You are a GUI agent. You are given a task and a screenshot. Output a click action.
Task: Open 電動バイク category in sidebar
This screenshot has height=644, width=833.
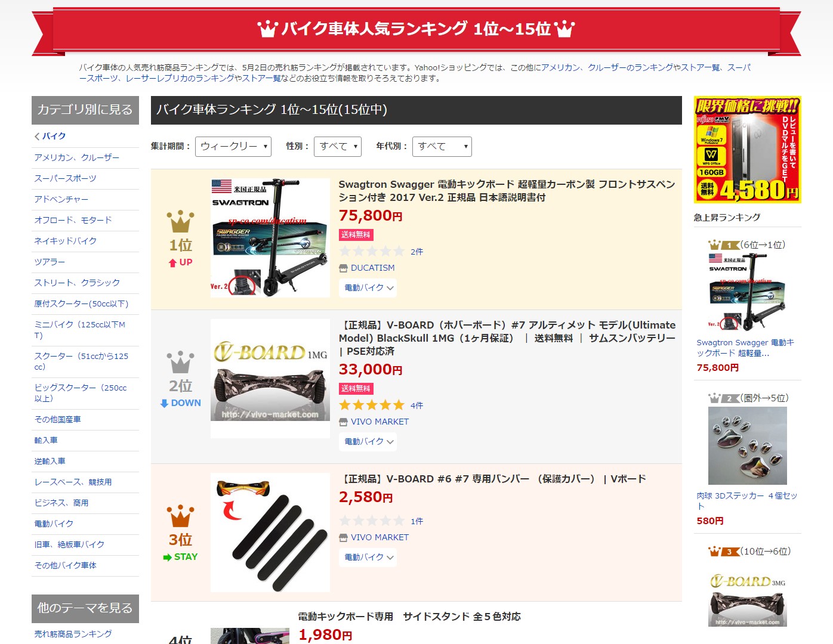[x=54, y=524]
